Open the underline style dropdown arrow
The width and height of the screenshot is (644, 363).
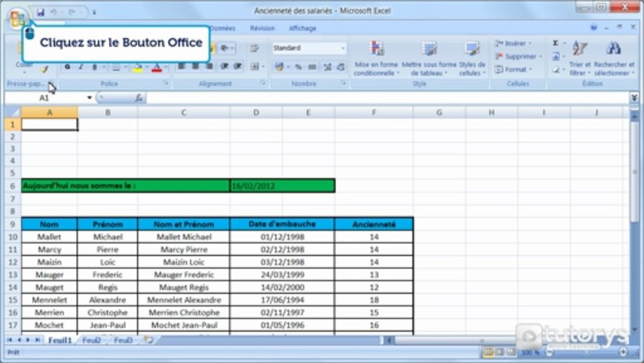click(104, 67)
